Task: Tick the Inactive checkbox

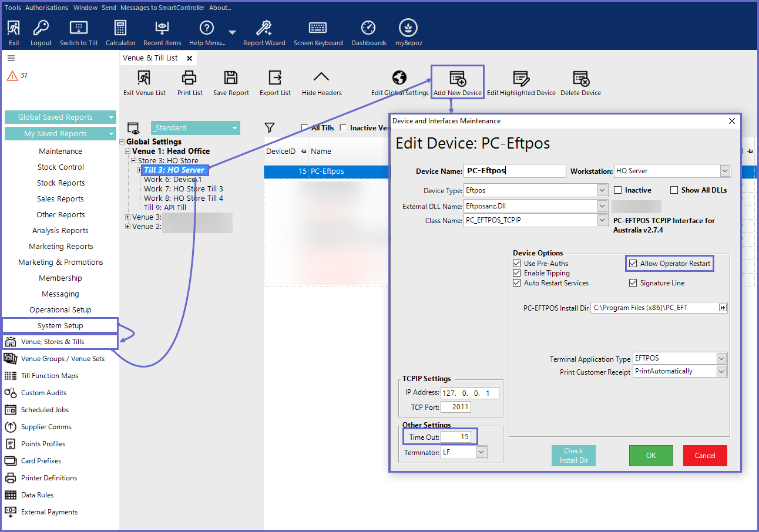Action: point(618,190)
